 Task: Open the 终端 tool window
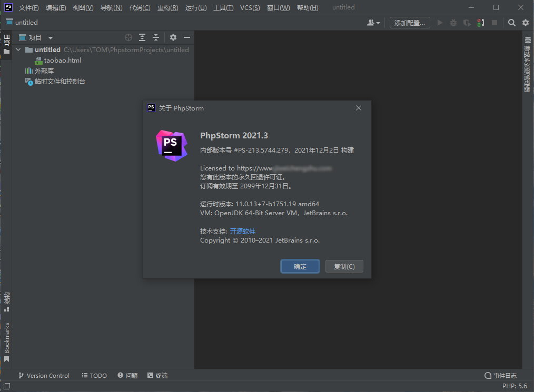pos(157,375)
